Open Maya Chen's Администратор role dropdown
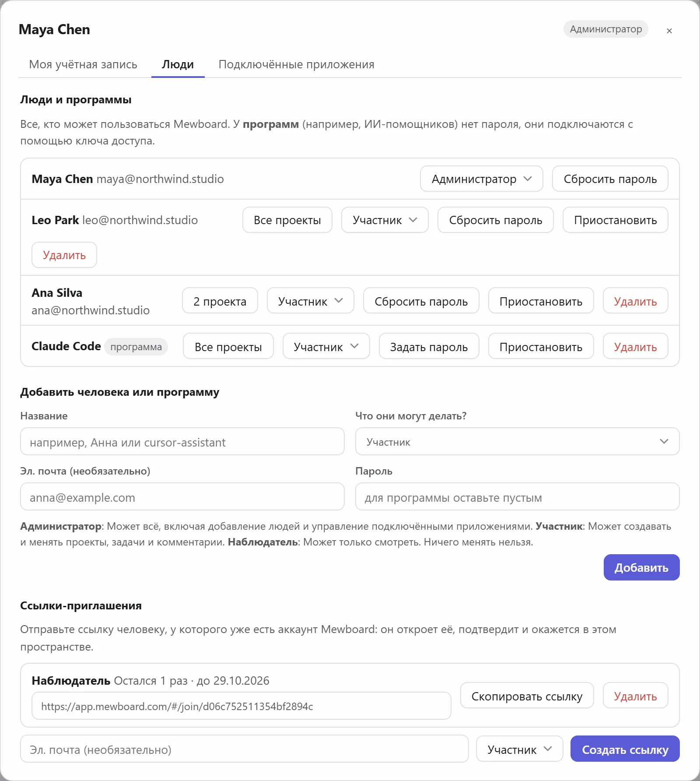Screen dimensions: 700x781 coord(481,179)
